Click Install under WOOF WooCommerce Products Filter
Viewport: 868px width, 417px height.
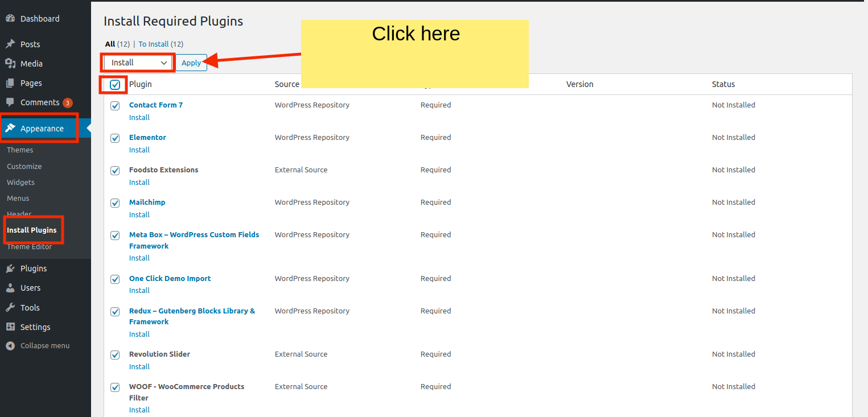[x=139, y=410]
